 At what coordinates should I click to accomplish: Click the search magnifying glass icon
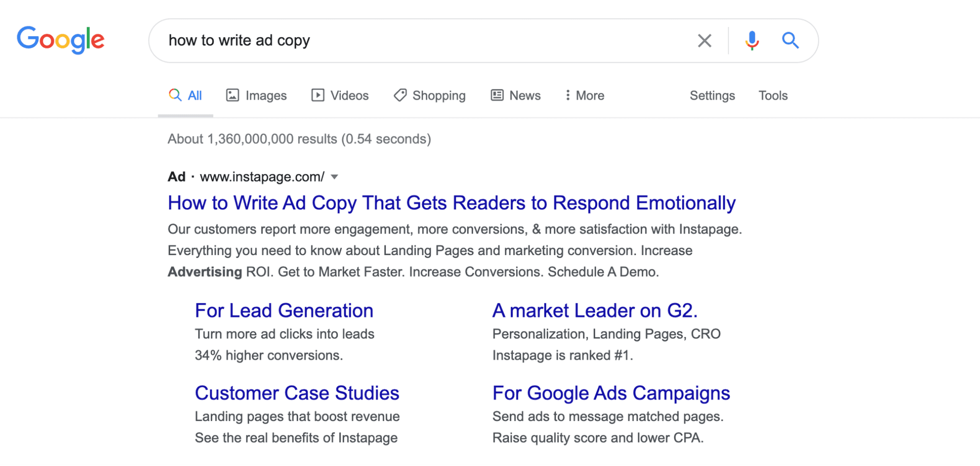[790, 40]
